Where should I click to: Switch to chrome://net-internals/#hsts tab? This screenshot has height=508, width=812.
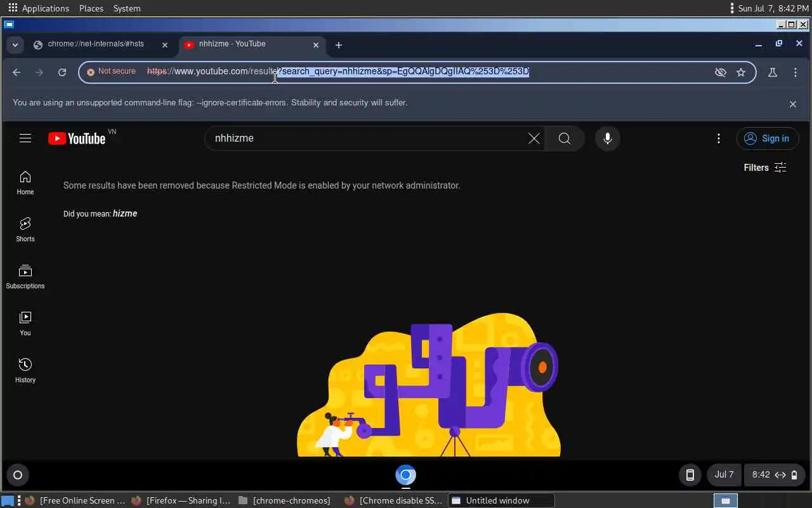[95, 44]
